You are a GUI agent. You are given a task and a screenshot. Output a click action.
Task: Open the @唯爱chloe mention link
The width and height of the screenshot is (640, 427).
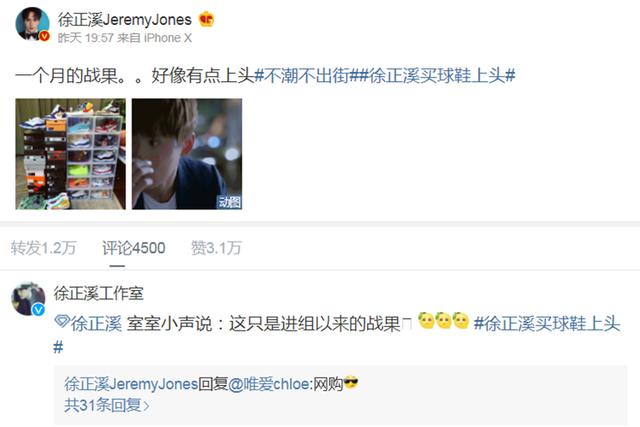pyautogui.click(x=269, y=384)
